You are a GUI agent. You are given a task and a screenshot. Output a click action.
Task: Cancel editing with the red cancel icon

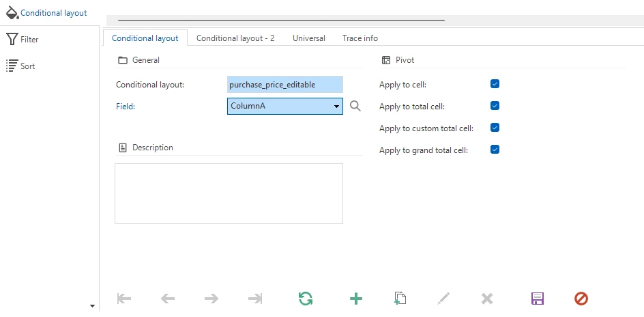[581, 299]
